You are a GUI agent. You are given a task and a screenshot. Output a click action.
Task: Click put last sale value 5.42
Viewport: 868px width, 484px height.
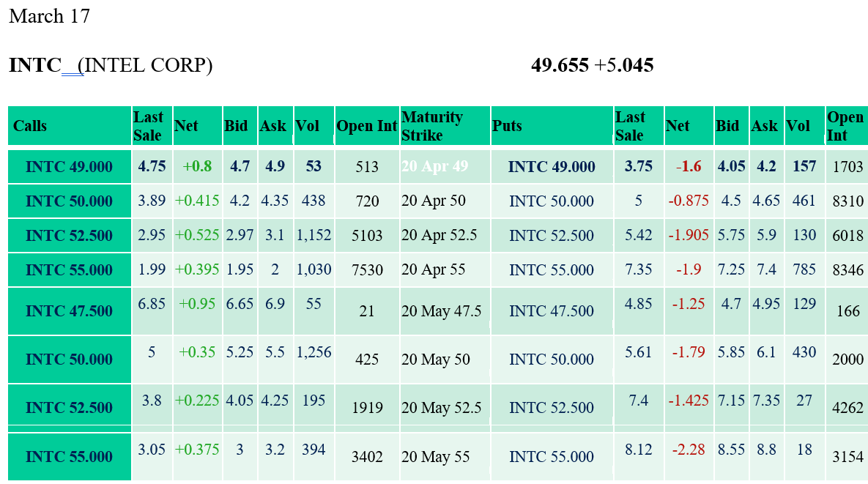(638, 234)
